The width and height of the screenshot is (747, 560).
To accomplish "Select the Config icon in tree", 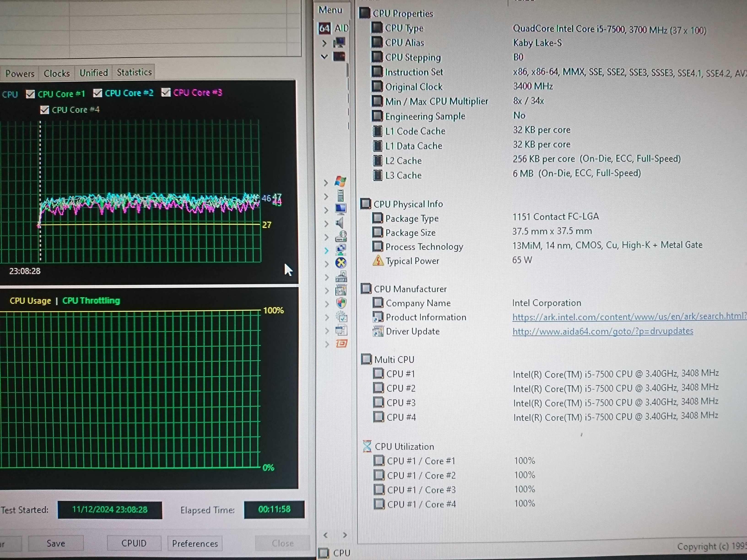I will [x=341, y=317].
